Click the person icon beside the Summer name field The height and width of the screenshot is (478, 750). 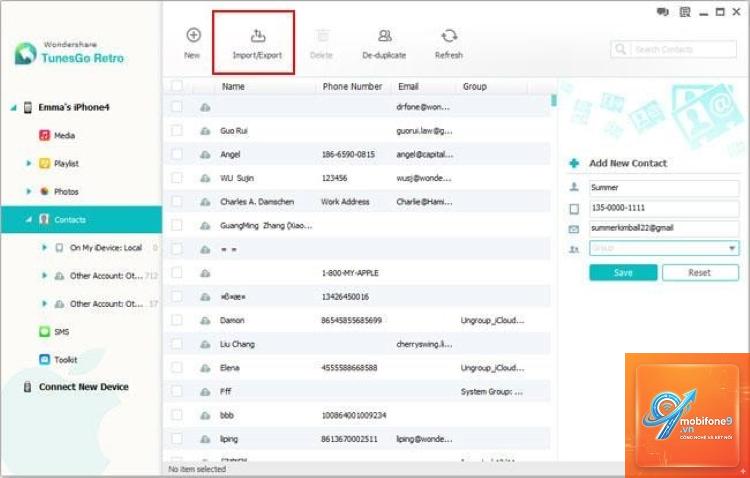click(574, 187)
